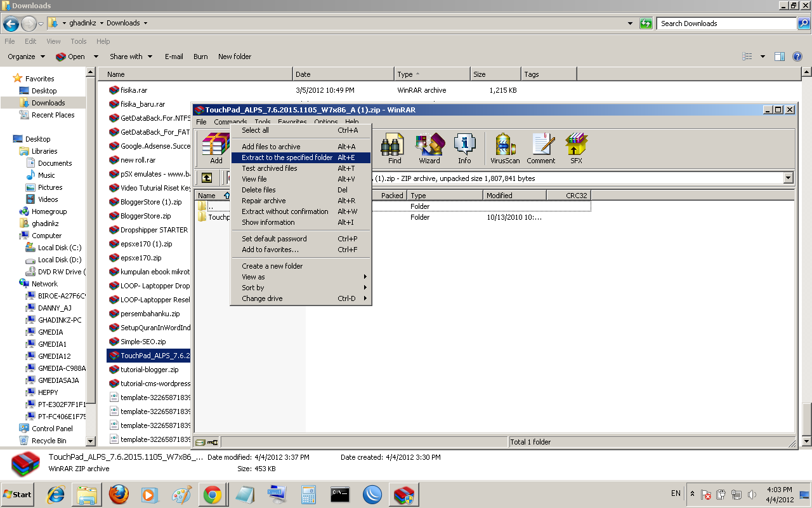Click the Add toolbar icon in WinRAR
This screenshot has width=812, height=508.
(x=216, y=149)
